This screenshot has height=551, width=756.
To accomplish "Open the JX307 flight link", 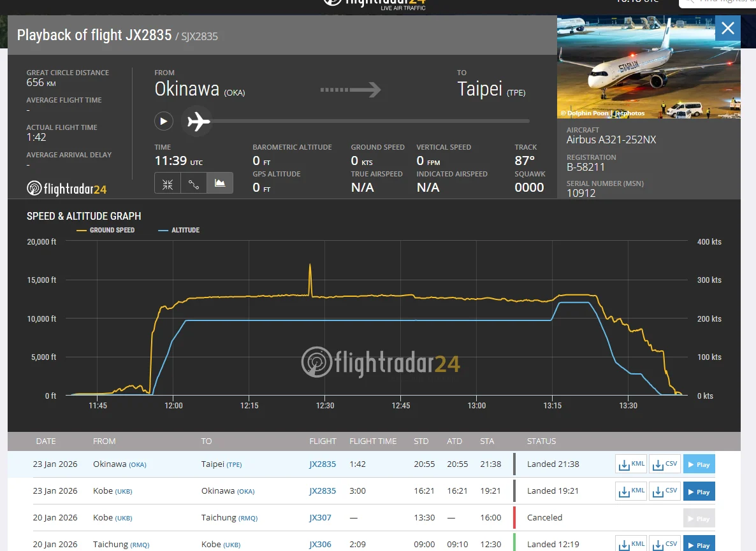I will pos(320,518).
